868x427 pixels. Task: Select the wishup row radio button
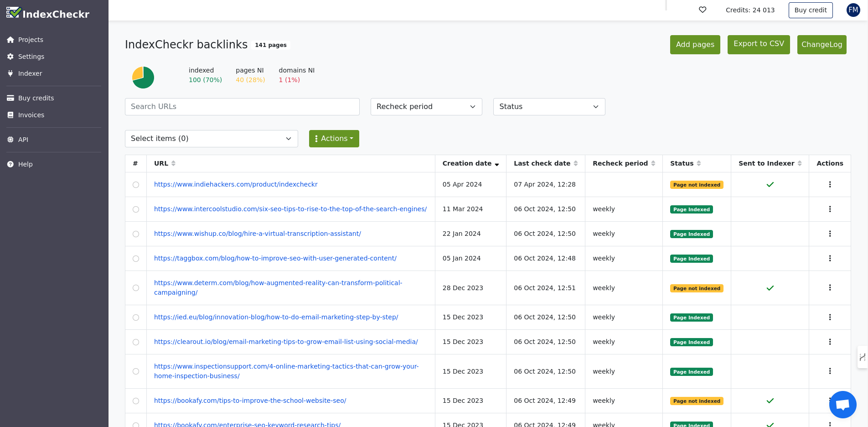(x=136, y=234)
